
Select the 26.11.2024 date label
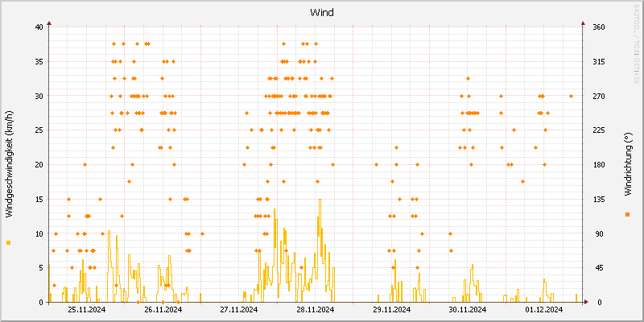[163, 310]
